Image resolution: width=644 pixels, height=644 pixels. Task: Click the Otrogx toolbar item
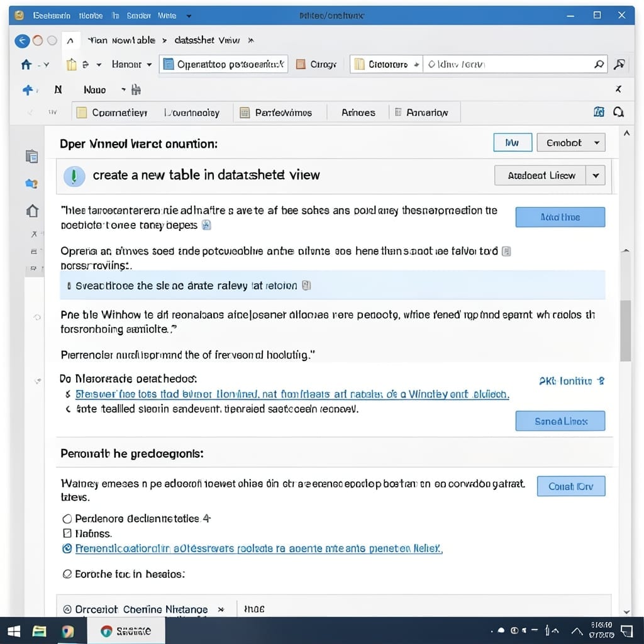tap(316, 65)
